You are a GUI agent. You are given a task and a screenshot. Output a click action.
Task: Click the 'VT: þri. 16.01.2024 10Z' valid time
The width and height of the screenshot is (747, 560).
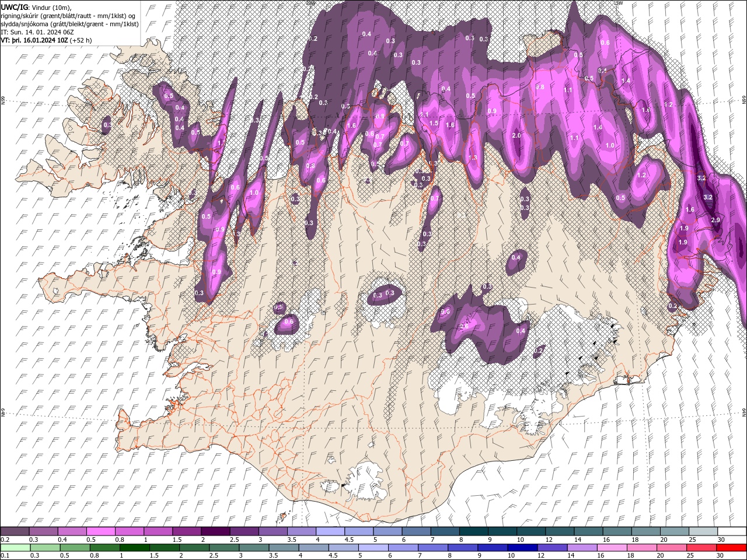[35, 40]
